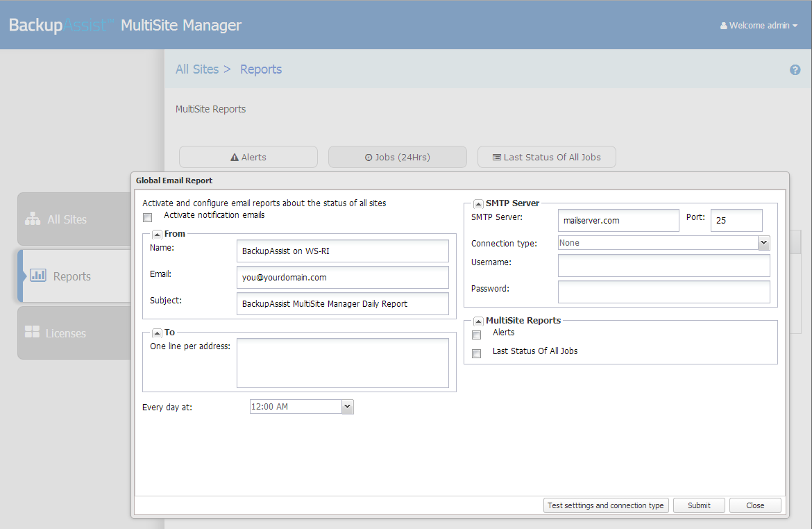Screen dimensions: 812x529
Task: Collapse the To section
Action: tap(157, 333)
